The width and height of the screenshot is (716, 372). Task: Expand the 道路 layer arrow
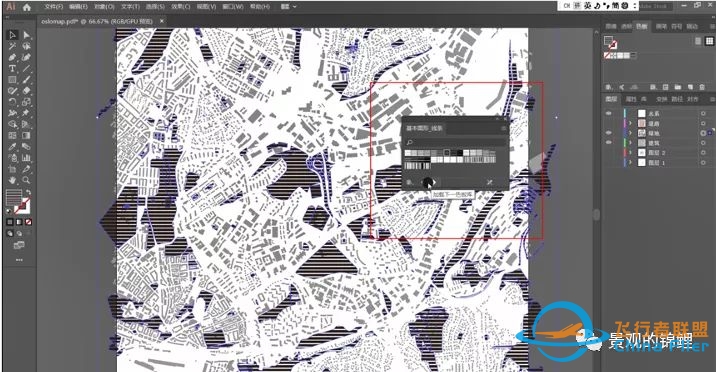[631, 123]
